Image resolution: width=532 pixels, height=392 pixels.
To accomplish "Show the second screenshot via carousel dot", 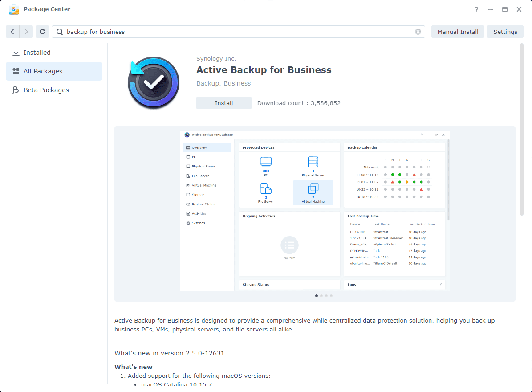I will coord(321,296).
